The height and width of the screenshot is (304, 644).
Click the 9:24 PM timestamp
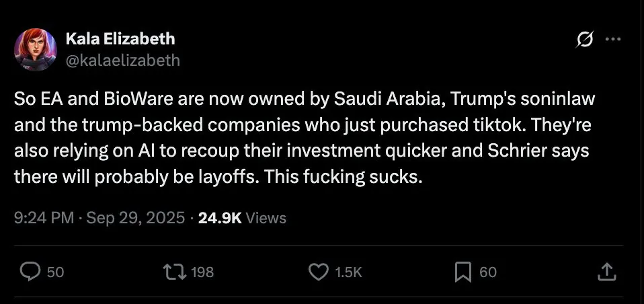tap(42, 218)
